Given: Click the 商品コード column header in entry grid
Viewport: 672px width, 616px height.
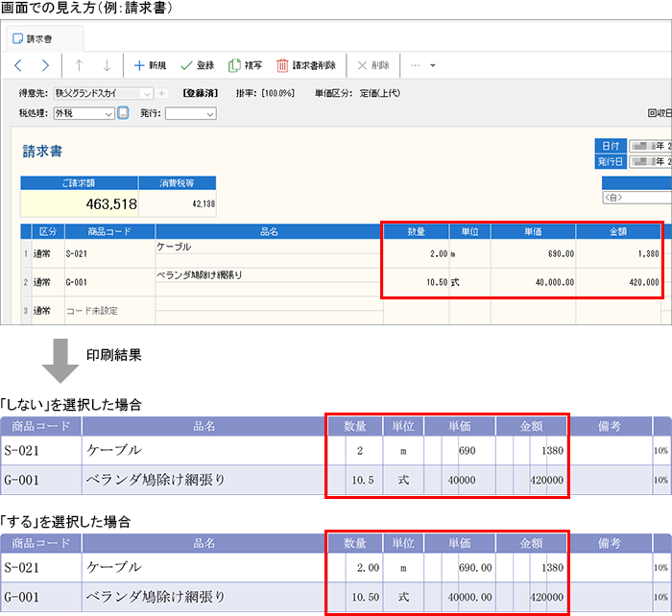Looking at the screenshot, I should (x=109, y=232).
